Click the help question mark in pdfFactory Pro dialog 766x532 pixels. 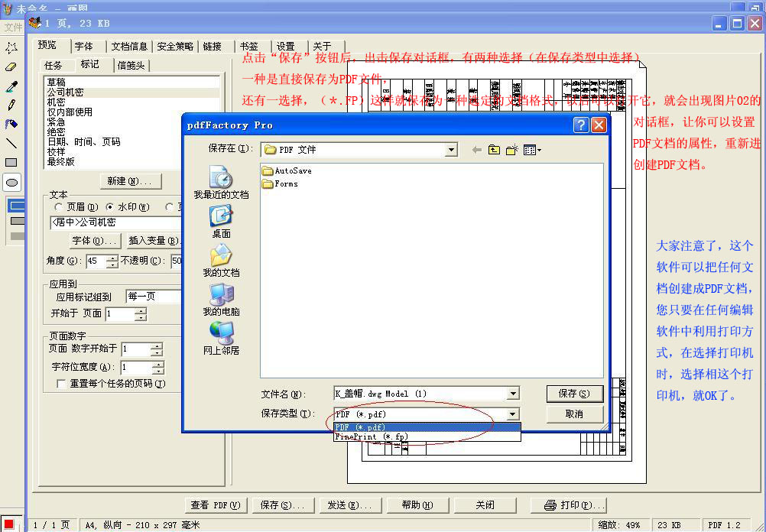[x=580, y=125]
